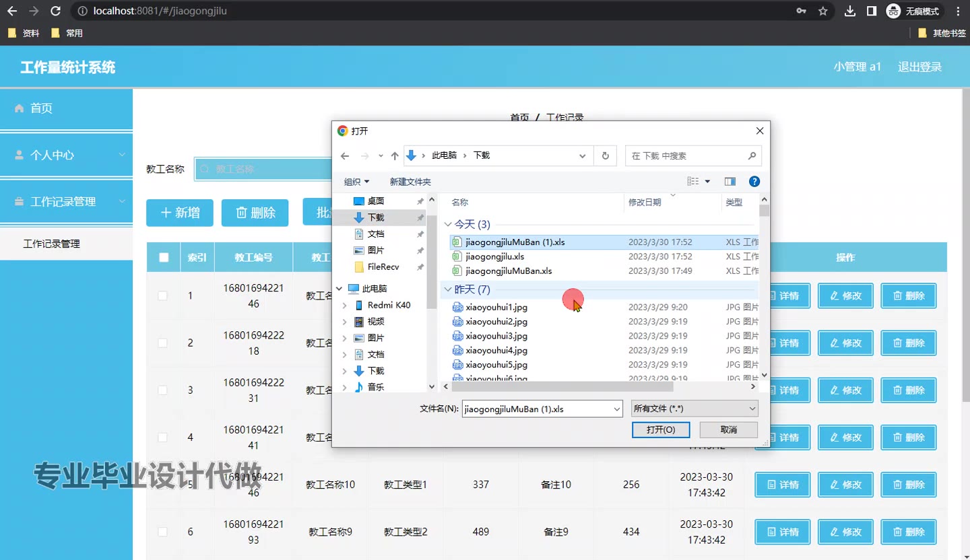Open 首页 in the sidebar
This screenshot has height=560, width=970.
pos(41,108)
